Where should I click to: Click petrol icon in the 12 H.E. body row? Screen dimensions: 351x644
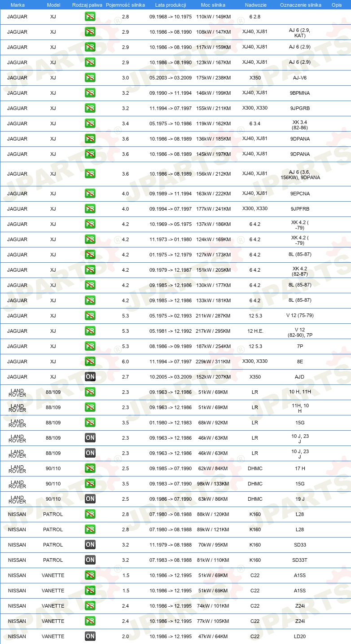pyautogui.click(x=90, y=331)
